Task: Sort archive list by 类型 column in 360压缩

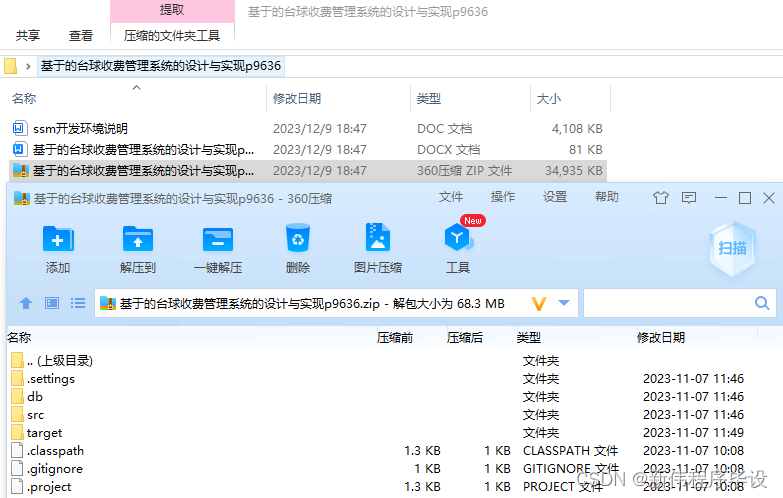Action: [x=528, y=338]
